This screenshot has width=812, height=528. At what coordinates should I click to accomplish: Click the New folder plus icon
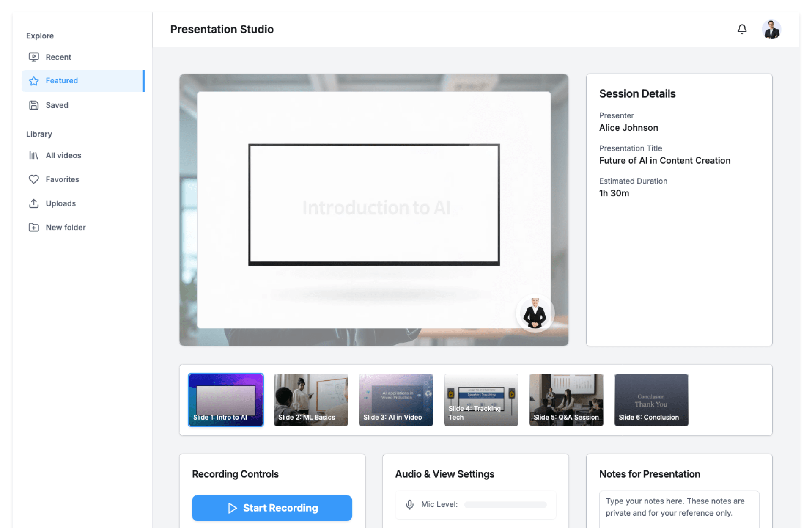pyautogui.click(x=34, y=228)
